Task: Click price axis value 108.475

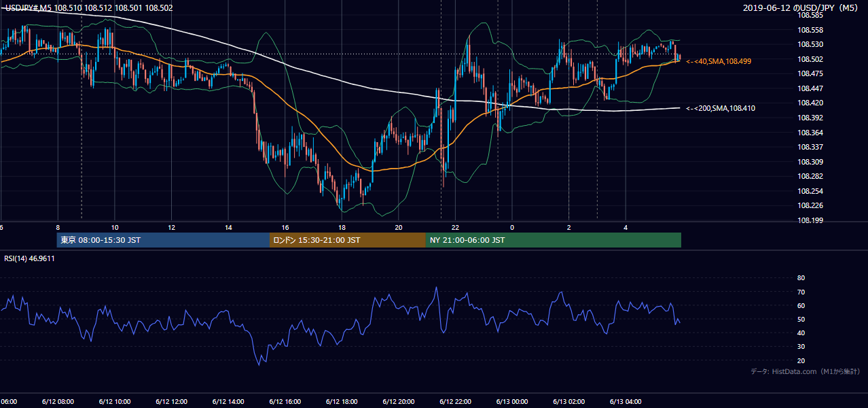Action: tap(810, 73)
